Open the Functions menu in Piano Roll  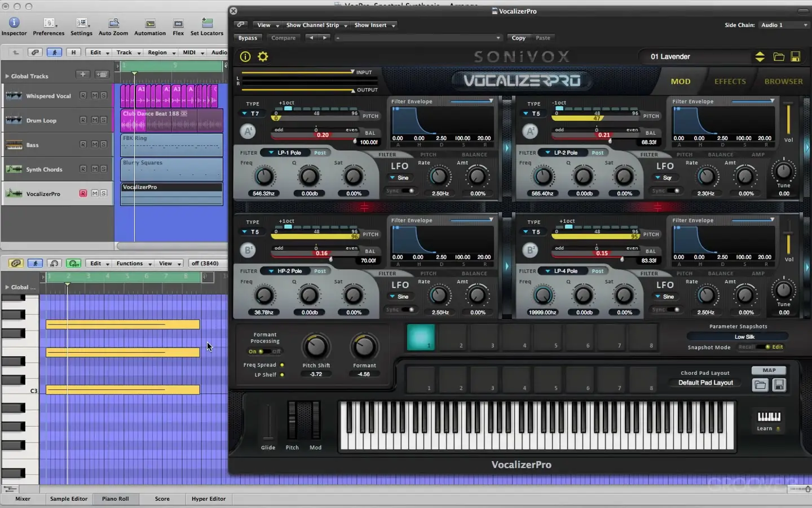pos(131,263)
